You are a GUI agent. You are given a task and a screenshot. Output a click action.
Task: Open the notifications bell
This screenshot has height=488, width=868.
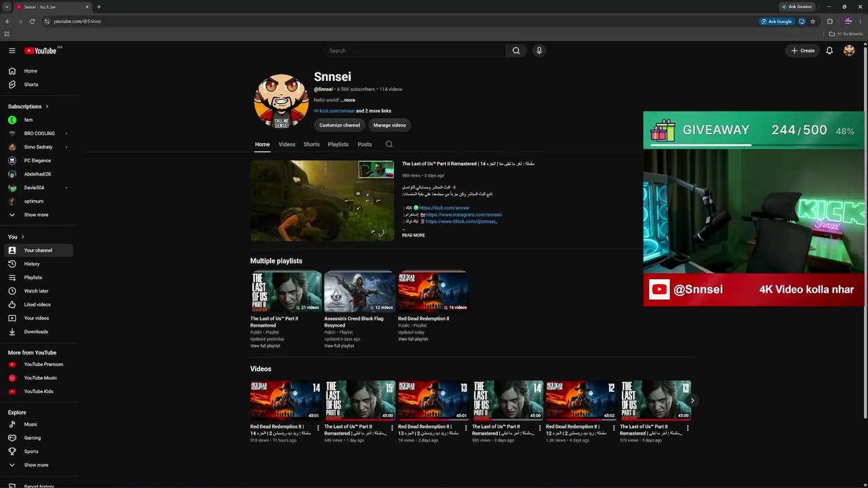pyautogui.click(x=829, y=51)
